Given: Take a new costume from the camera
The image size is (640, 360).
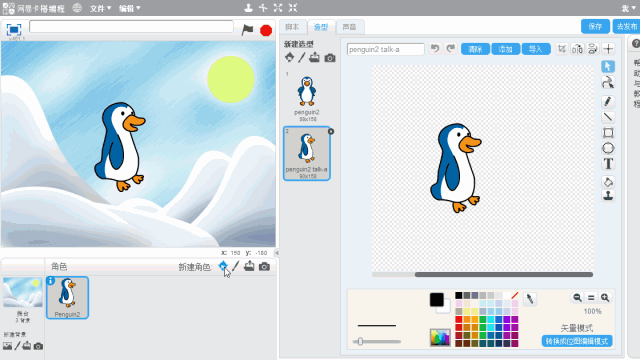Looking at the screenshot, I should pos(330,58).
